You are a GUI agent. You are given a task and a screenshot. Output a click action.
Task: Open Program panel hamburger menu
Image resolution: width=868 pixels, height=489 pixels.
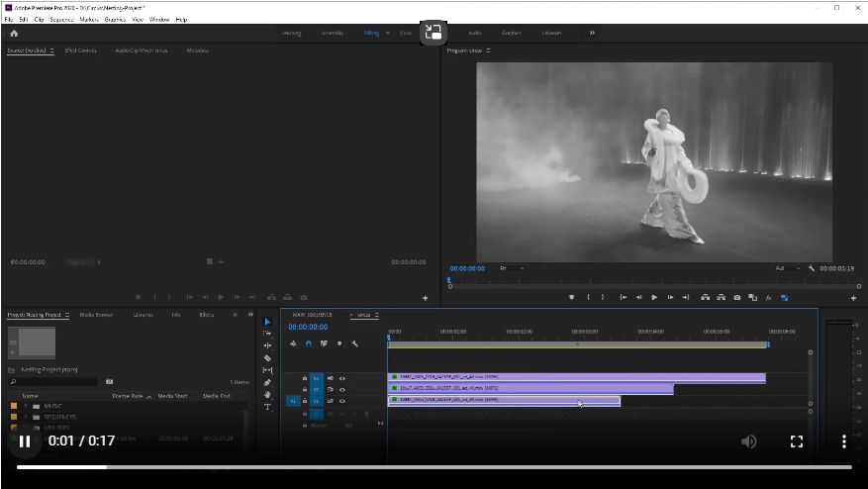click(x=488, y=50)
